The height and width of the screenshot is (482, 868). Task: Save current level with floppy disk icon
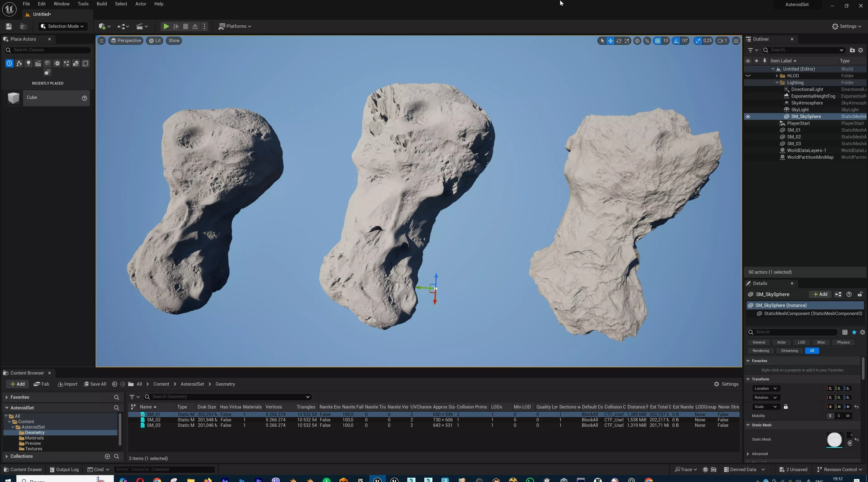click(9, 26)
